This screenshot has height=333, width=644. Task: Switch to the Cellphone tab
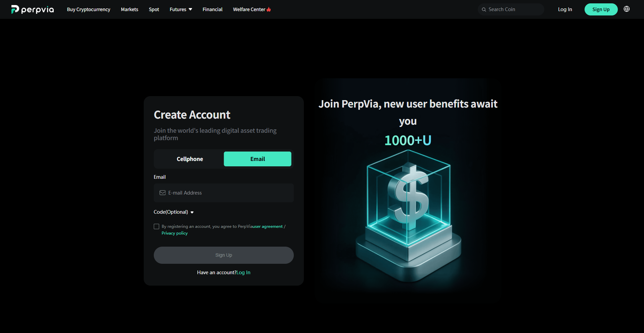[x=190, y=159]
